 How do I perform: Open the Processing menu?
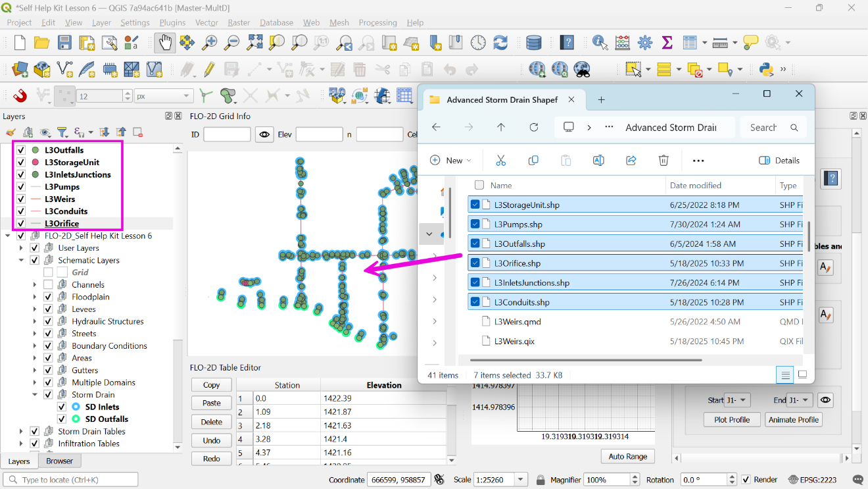pos(377,22)
